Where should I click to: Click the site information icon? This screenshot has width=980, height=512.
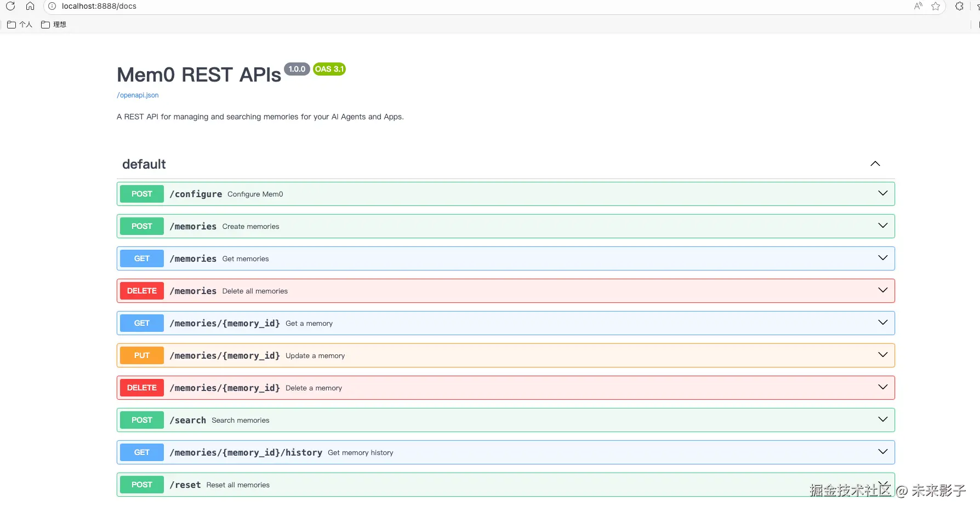click(x=52, y=6)
